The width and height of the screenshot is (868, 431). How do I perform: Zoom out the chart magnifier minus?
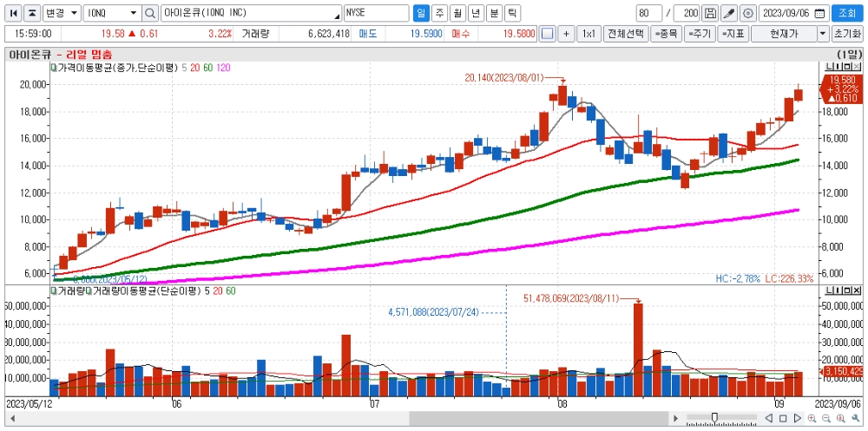(x=826, y=418)
